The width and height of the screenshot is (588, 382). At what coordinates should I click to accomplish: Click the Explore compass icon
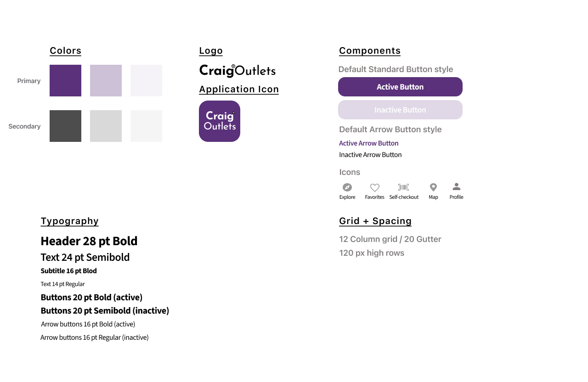347,187
